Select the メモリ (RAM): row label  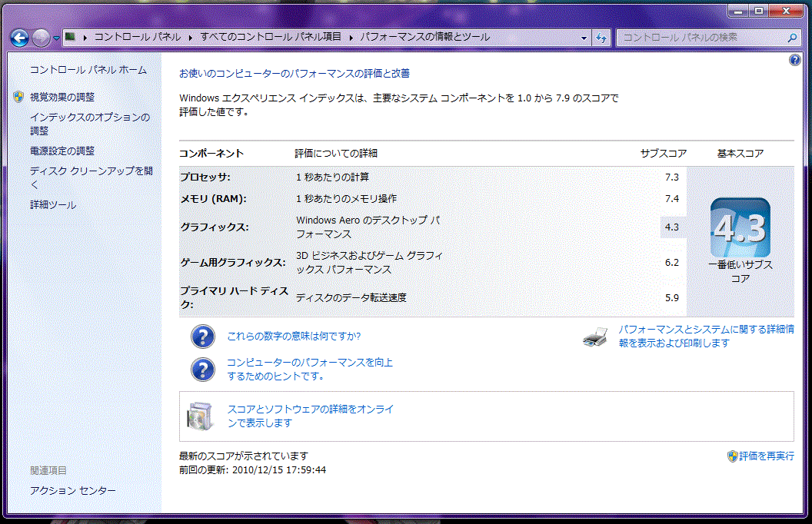[x=213, y=199]
